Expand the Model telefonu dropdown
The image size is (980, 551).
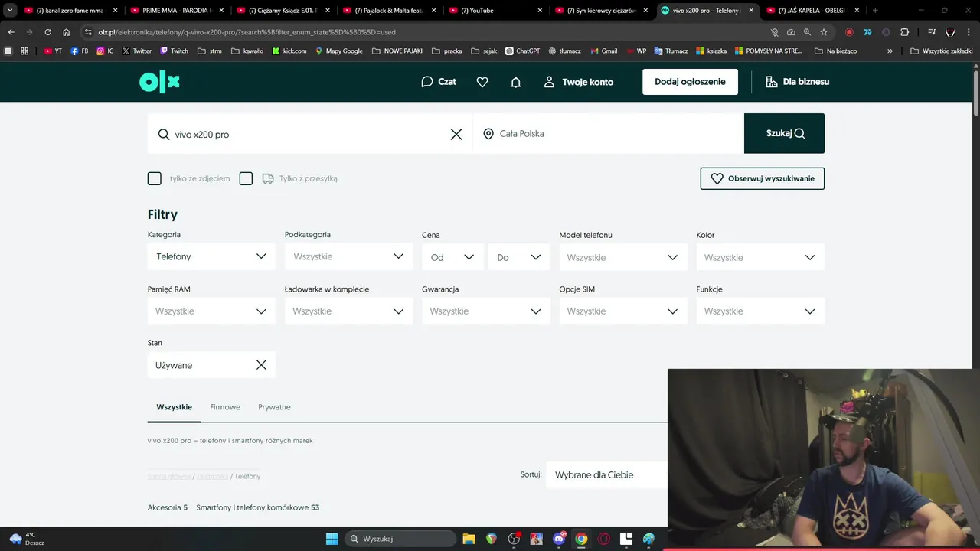(623, 257)
